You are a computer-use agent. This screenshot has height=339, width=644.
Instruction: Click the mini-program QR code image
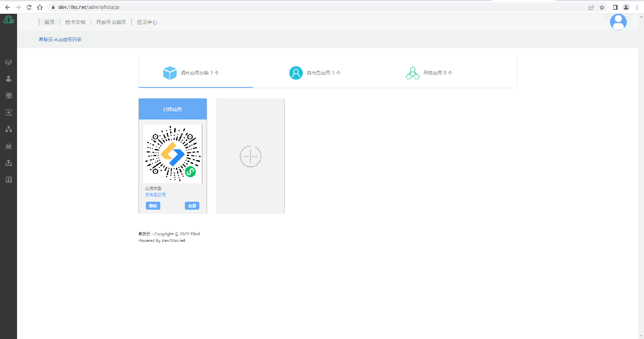(x=173, y=154)
